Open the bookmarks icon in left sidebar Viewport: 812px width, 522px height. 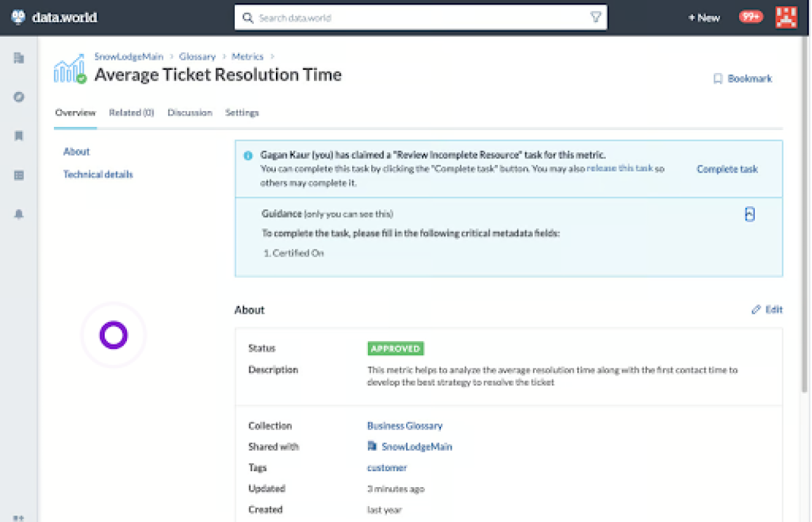click(18, 136)
